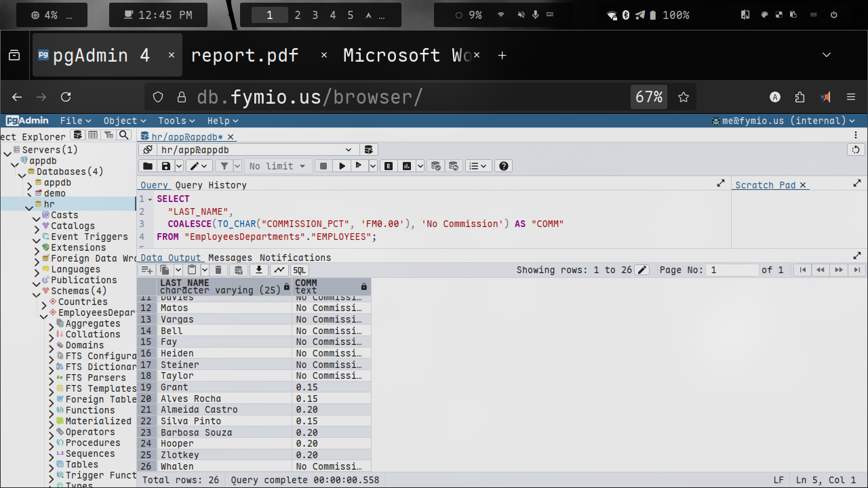This screenshot has height=488, width=868.
Task: Click the query tool help icon
Action: [503, 166]
